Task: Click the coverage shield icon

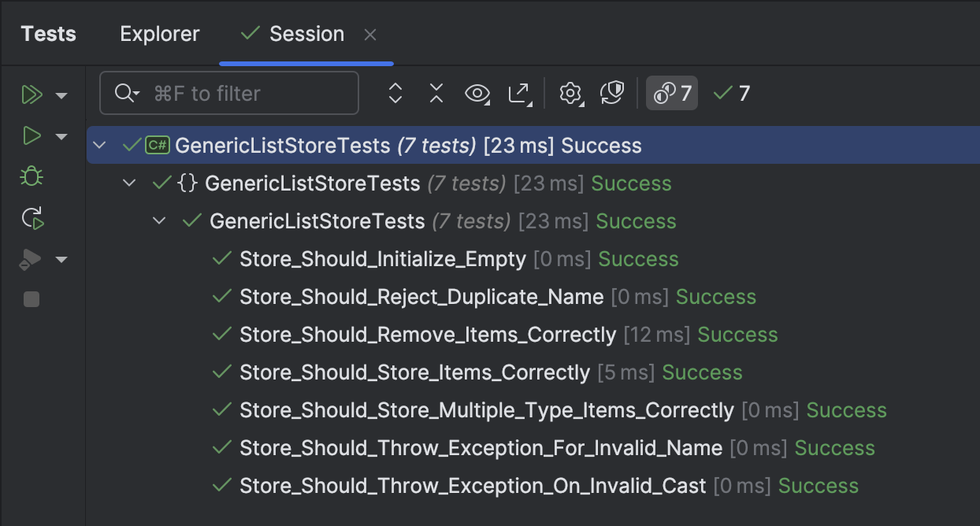Action: pos(612,93)
